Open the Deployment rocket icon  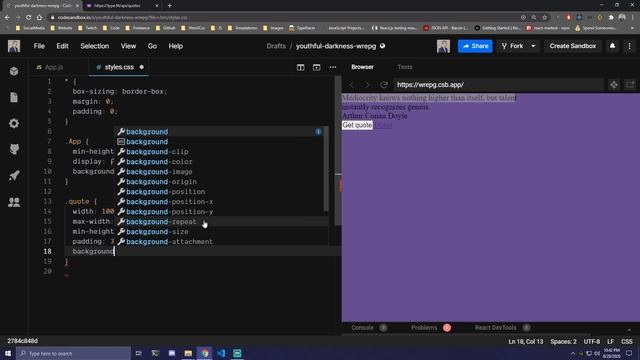[14, 176]
